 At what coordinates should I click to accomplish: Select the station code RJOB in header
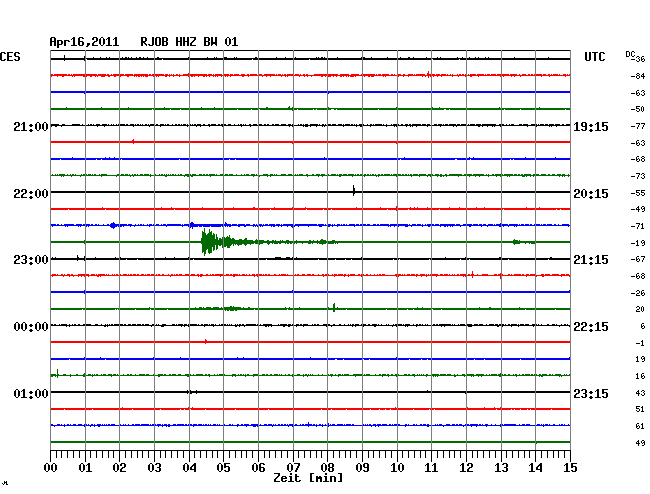click(154, 42)
